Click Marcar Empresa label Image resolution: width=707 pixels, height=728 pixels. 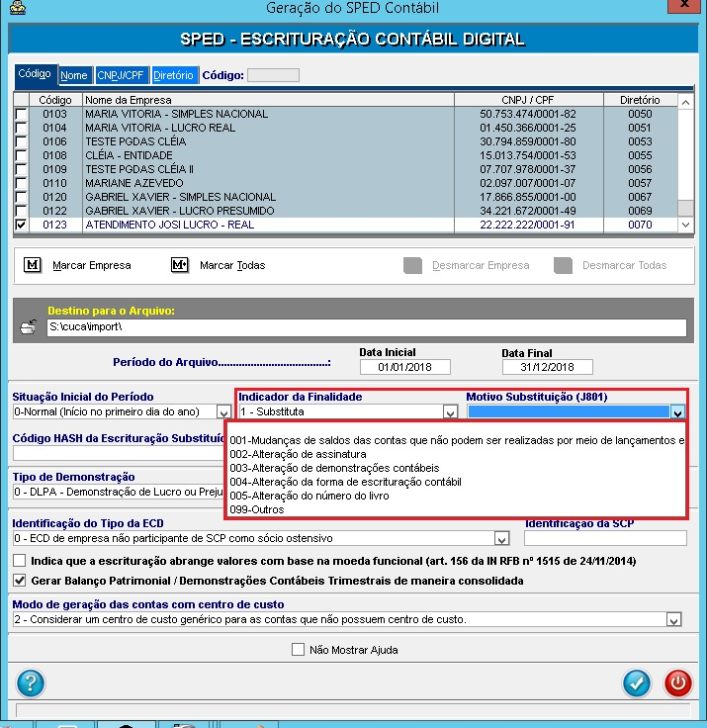point(91,265)
